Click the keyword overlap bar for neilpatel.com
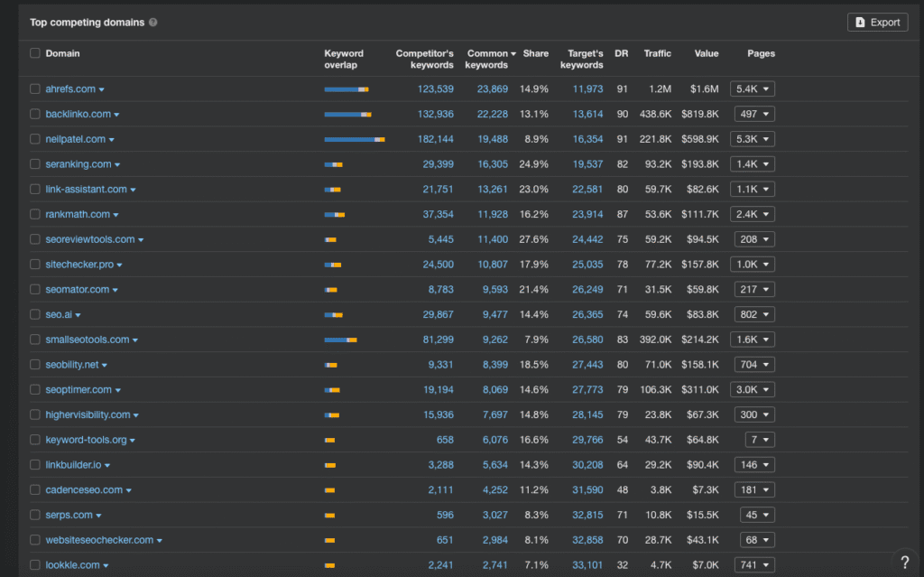This screenshot has height=577, width=924. coord(354,139)
